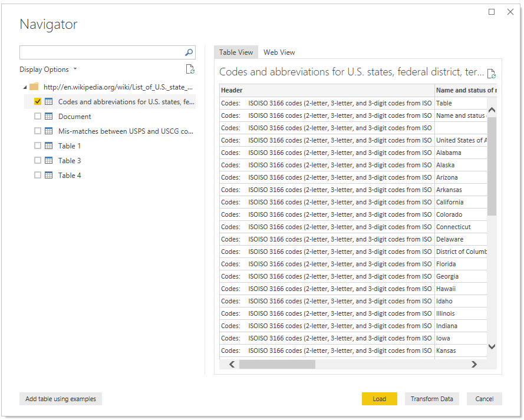This screenshot has height=420, width=524.
Task: Click the table icon next to Table 3
Action: tap(49, 161)
